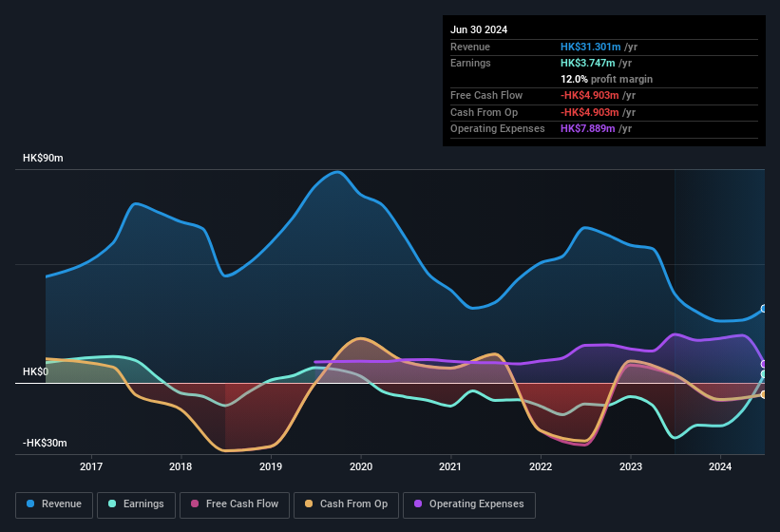Viewport: 780px width, 532px height.
Task: Click the 2021 x-axis label
Action: tap(450, 466)
